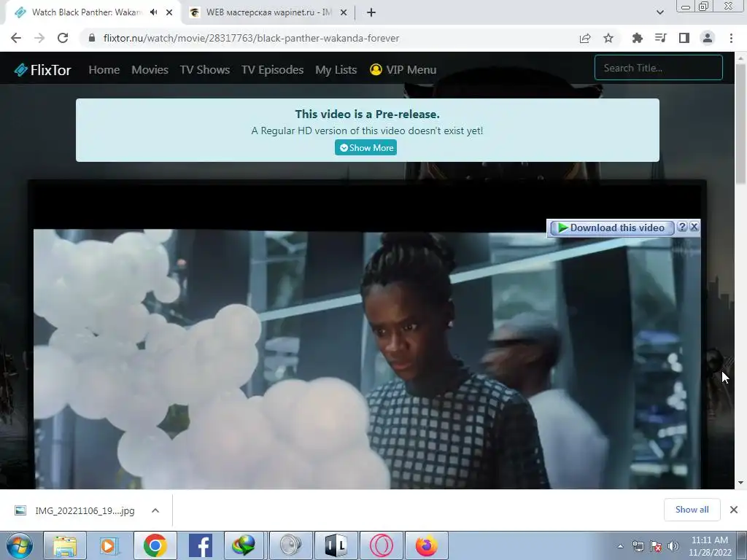Open Facebook taskbar icon
The image size is (747, 560).
(200, 545)
